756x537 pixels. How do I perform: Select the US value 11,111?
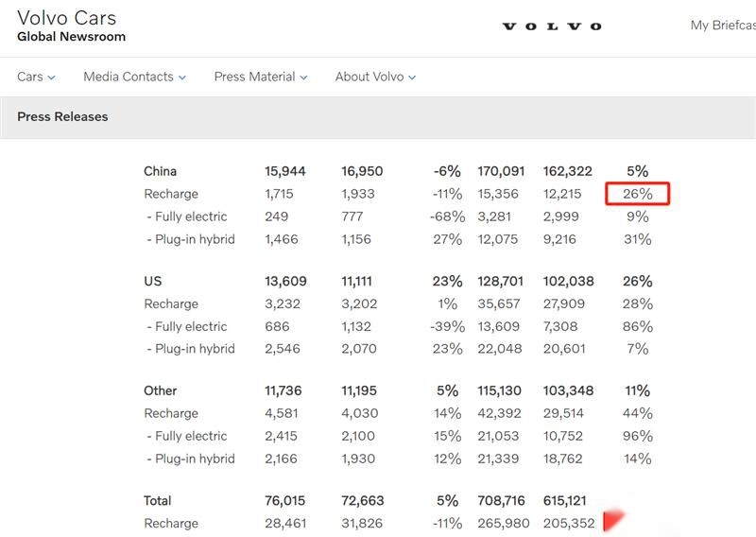point(357,282)
